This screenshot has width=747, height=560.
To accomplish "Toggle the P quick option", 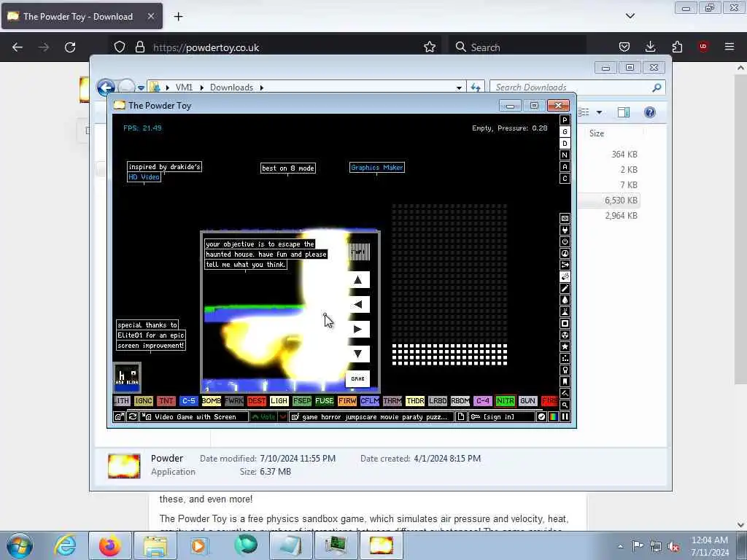I will coord(565,120).
